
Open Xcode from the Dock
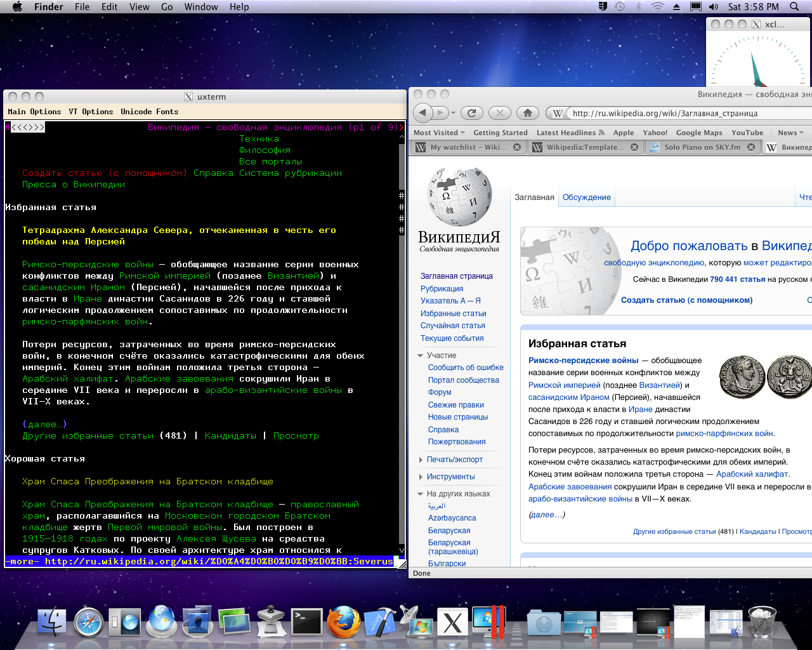click(x=379, y=622)
